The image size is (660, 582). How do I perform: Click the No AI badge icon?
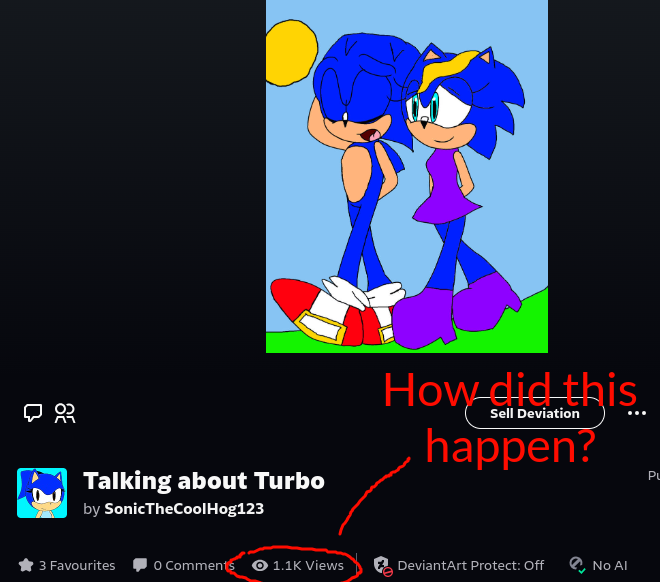coord(577,565)
